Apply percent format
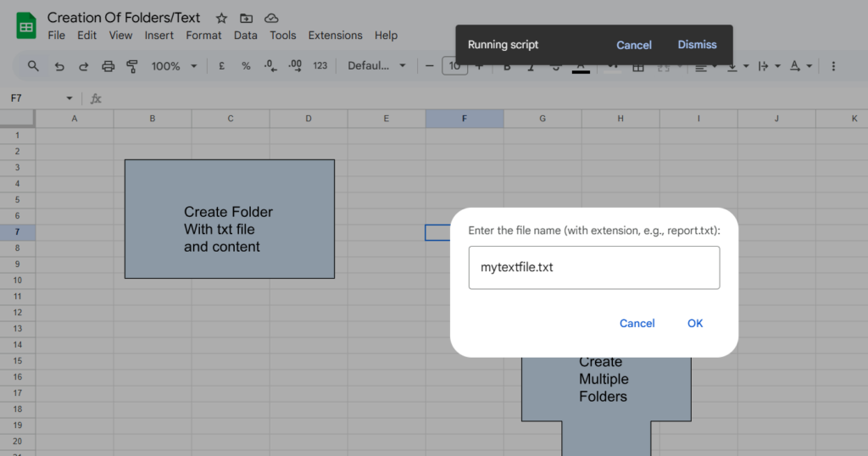The height and width of the screenshot is (456, 868). coord(246,66)
